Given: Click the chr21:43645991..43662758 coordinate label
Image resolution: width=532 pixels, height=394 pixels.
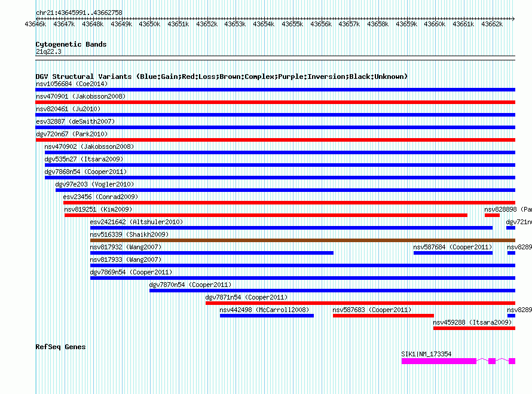Looking at the screenshot, I should [x=79, y=13].
